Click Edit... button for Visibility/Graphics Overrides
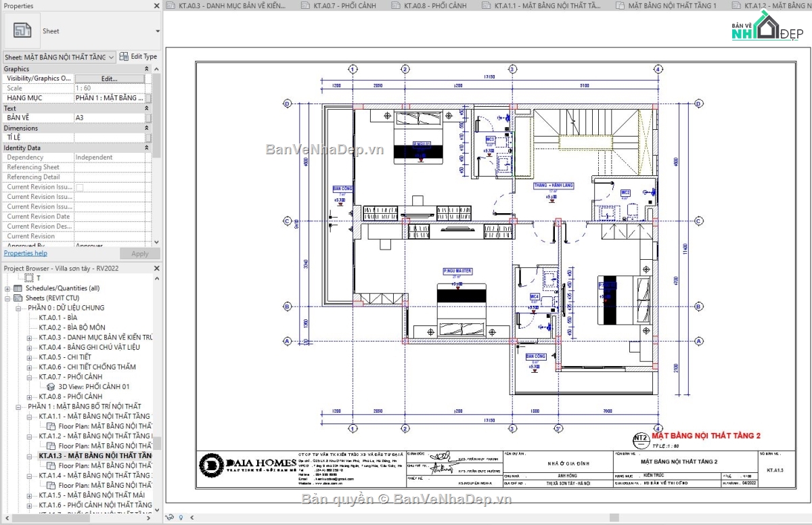This screenshot has height=525, width=812. click(109, 78)
